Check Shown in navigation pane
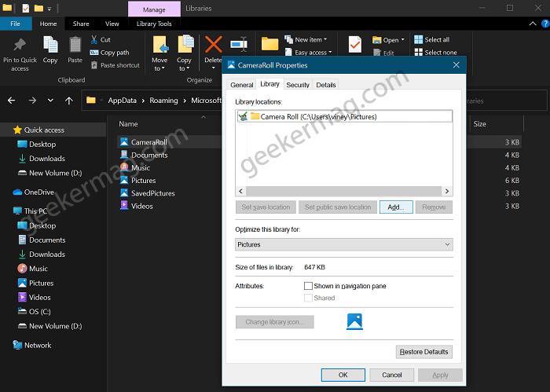The height and width of the screenshot is (392, 550). [308, 286]
